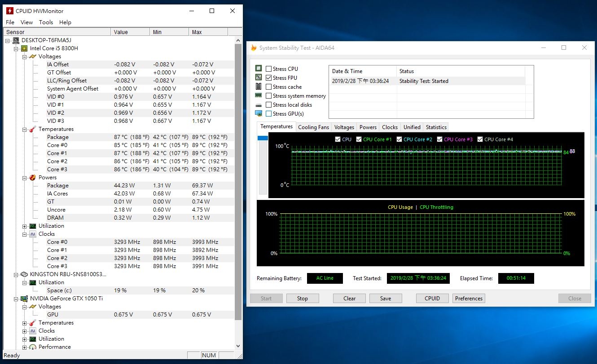Click the Intel Core i5 8300H chip icon

coord(25,48)
